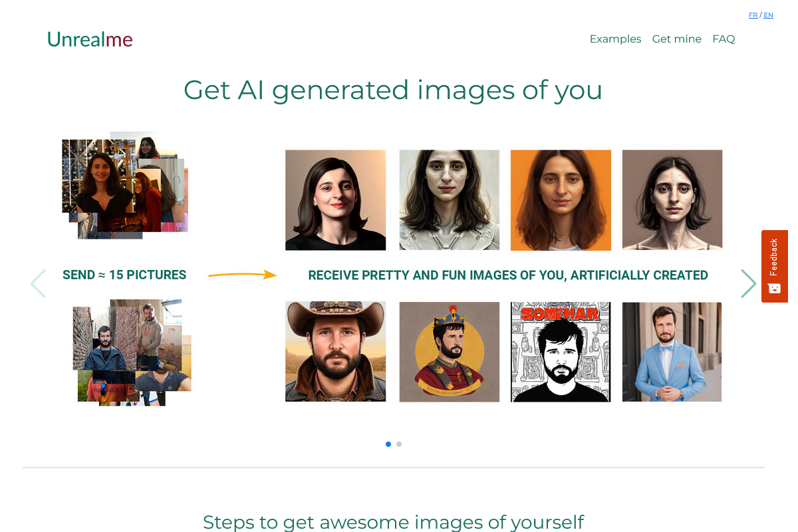Click the woman's source photo collage
798x532 pixels.
125,186
